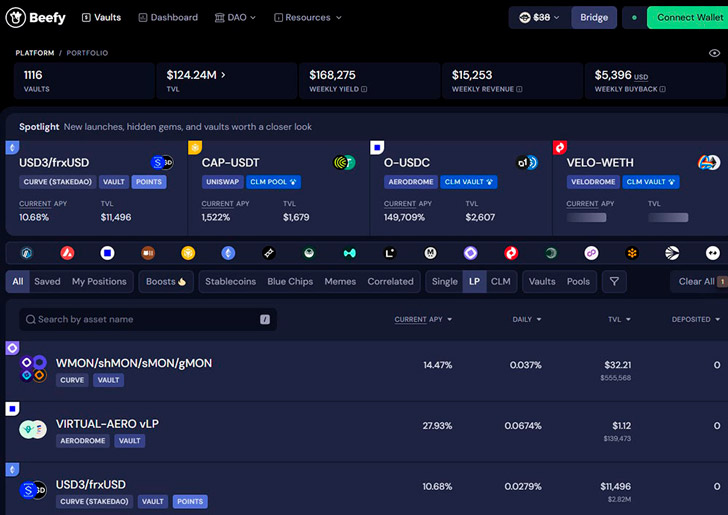Click Weekly Buyback info icon

[663, 89]
